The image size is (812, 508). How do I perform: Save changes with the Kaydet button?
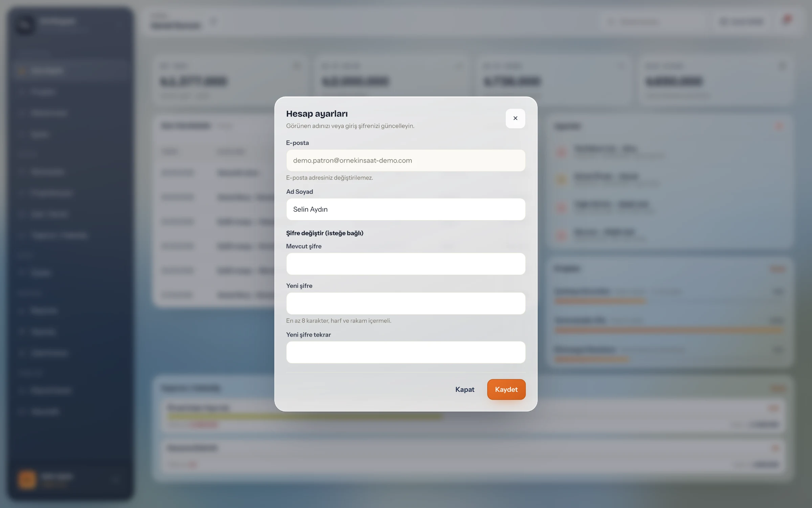coord(506,389)
